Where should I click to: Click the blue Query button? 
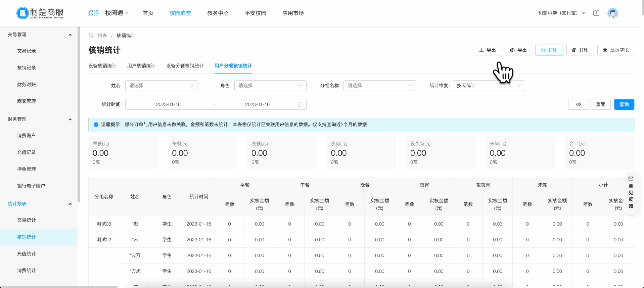click(624, 104)
